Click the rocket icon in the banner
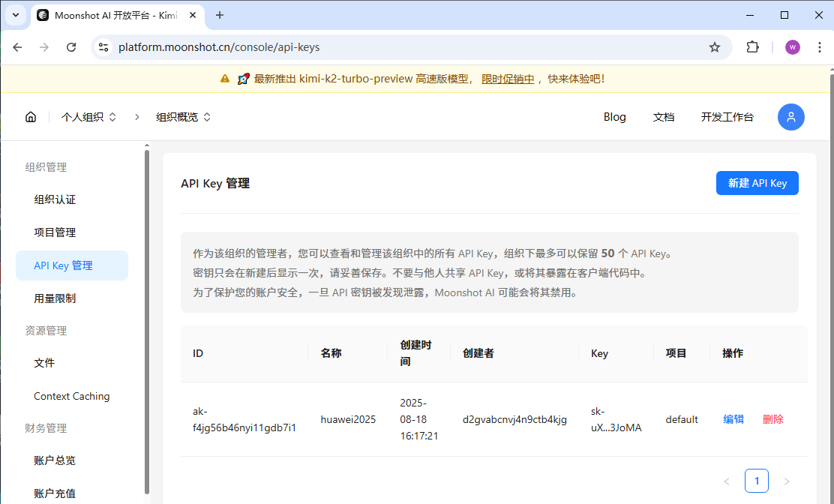 [243, 79]
